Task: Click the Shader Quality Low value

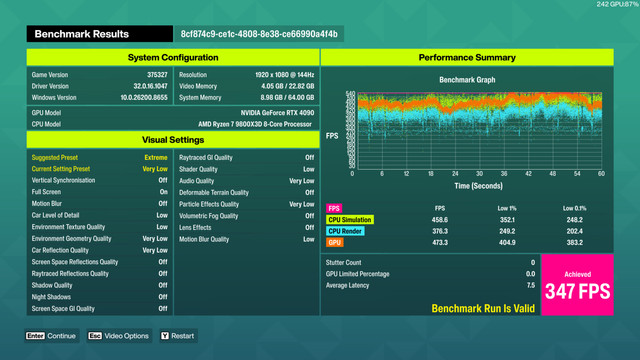Action: tap(309, 169)
